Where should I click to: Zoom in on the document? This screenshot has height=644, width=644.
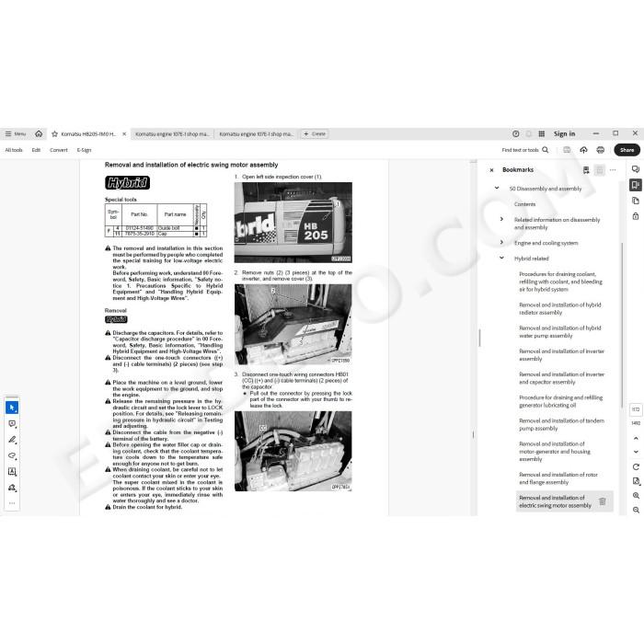pyautogui.click(x=636, y=496)
